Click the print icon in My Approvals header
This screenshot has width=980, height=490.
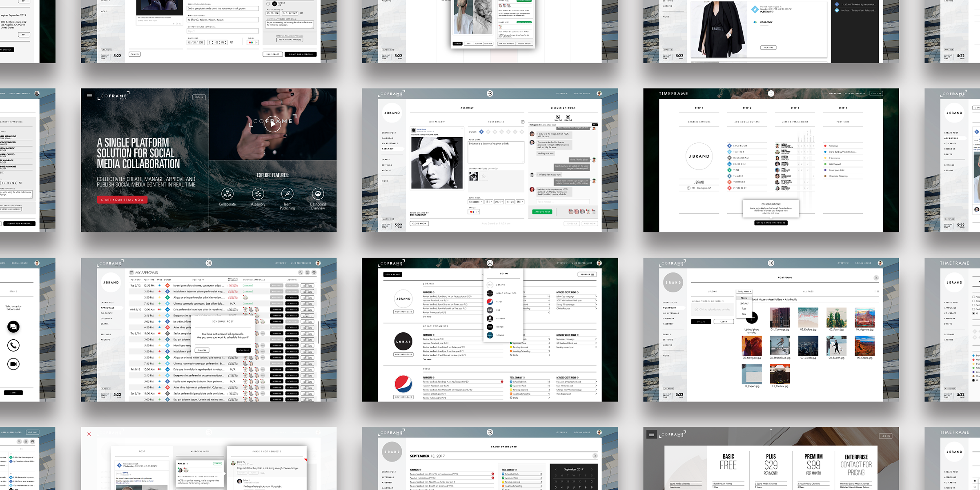tap(314, 272)
